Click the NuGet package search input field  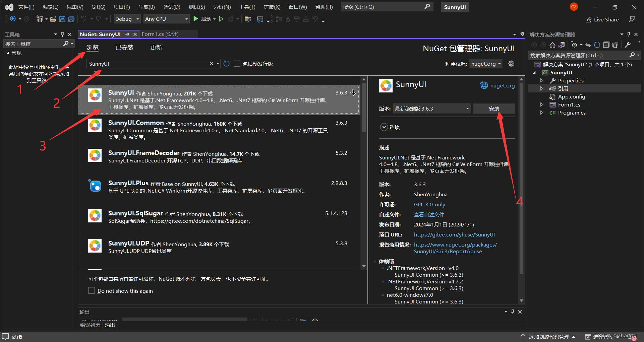pyautogui.click(x=148, y=64)
